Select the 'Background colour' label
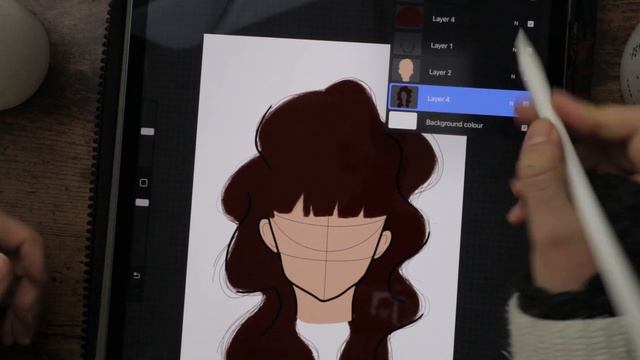This screenshot has height=360, width=640. click(x=454, y=124)
